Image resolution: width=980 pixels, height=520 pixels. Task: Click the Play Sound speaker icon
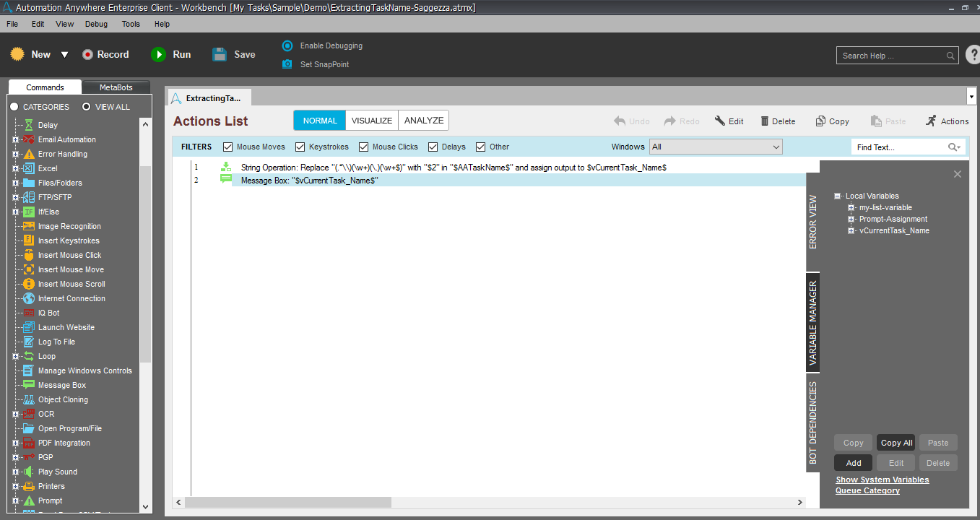pos(29,472)
